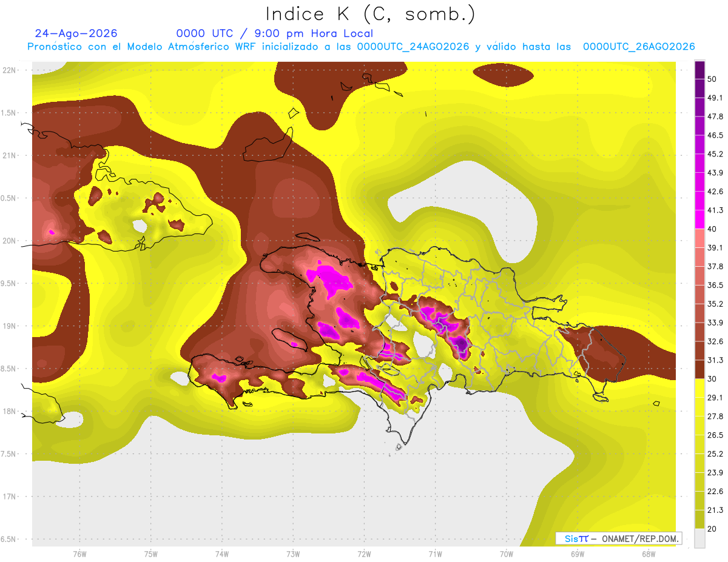Click the "72W" longitude label
728x562 pixels.
click(x=364, y=554)
